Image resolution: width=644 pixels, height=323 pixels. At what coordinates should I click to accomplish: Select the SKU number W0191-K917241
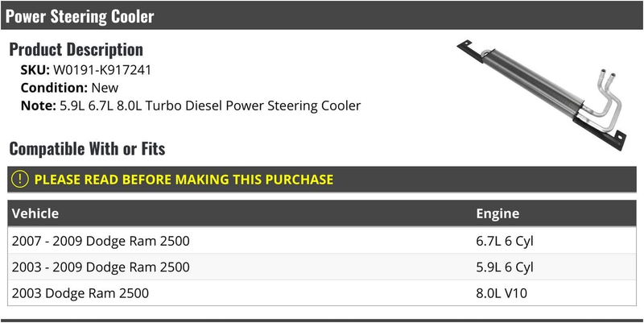point(102,70)
